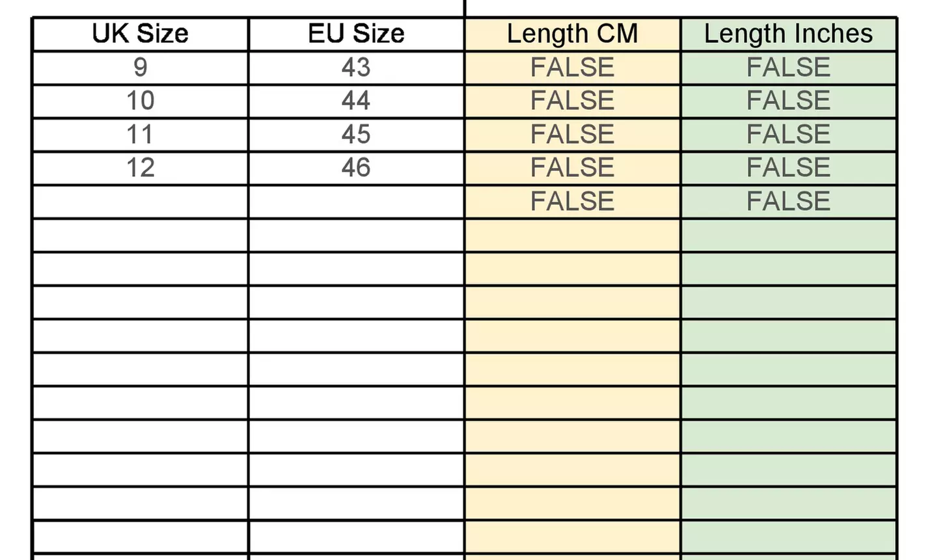Select the UK size 12 cell

(140, 168)
